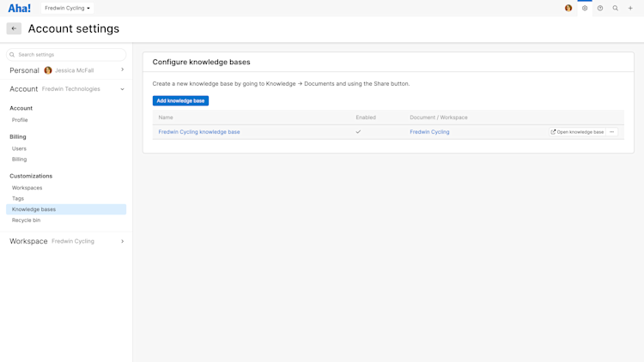Image resolution: width=644 pixels, height=362 pixels.
Task: Click the Aha! logo
Action: click(x=19, y=9)
